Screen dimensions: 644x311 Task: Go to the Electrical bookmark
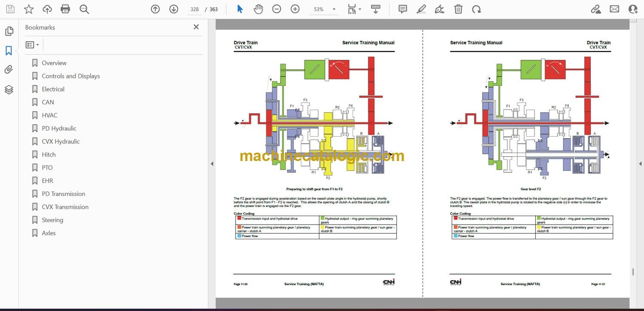click(53, 89)
